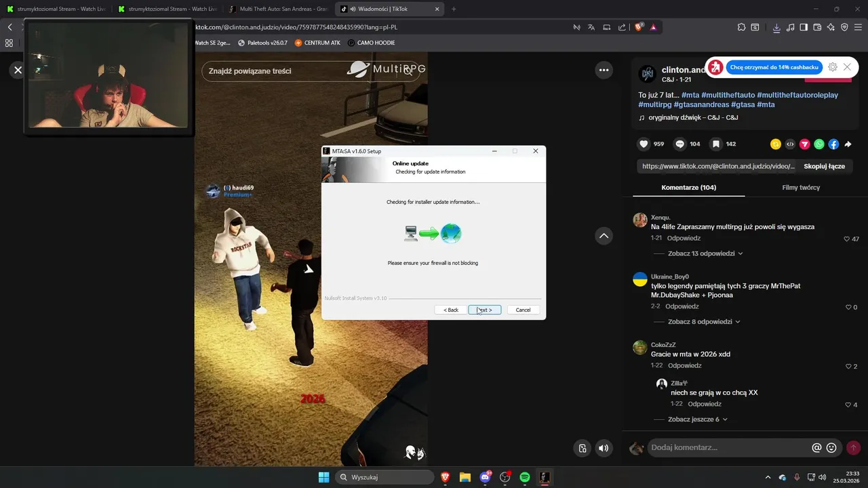This screenshot has width=868, height=488.
Task: Open the Brave Wallet icon
Action: (x=817, y=27)
